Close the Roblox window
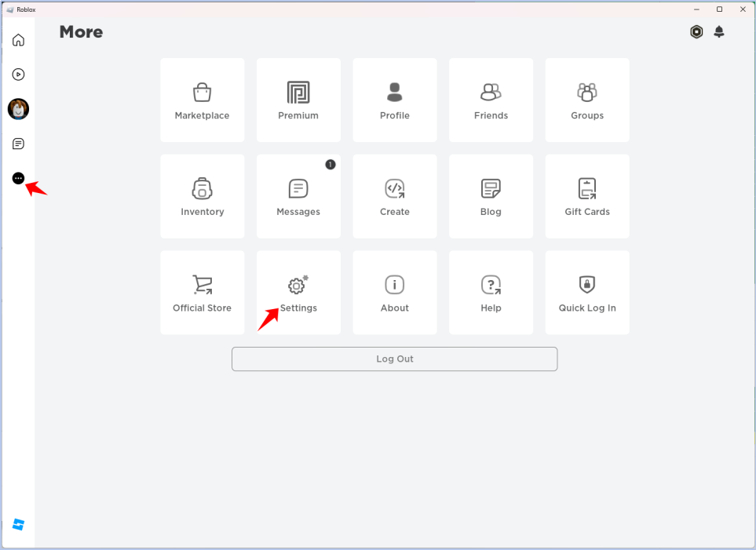The width and height of the screenshot is (756, 550). pos(743,9)
